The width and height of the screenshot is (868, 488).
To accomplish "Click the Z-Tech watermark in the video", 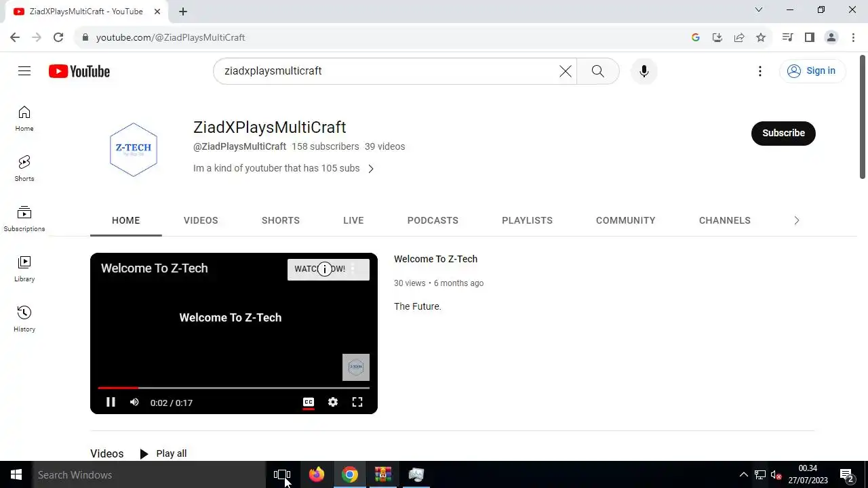I will [356, 367].
